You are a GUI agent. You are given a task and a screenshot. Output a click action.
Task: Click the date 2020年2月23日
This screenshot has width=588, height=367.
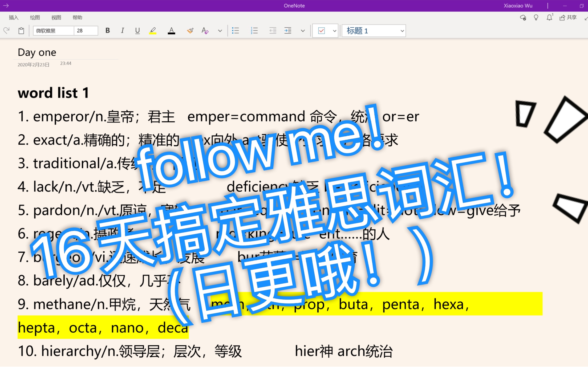[x=34, y=65]
